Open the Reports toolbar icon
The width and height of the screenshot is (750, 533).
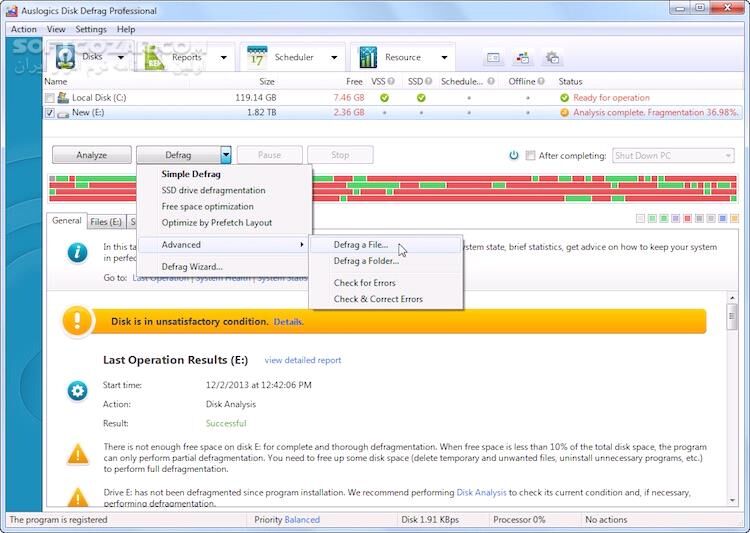coord(154,58)
